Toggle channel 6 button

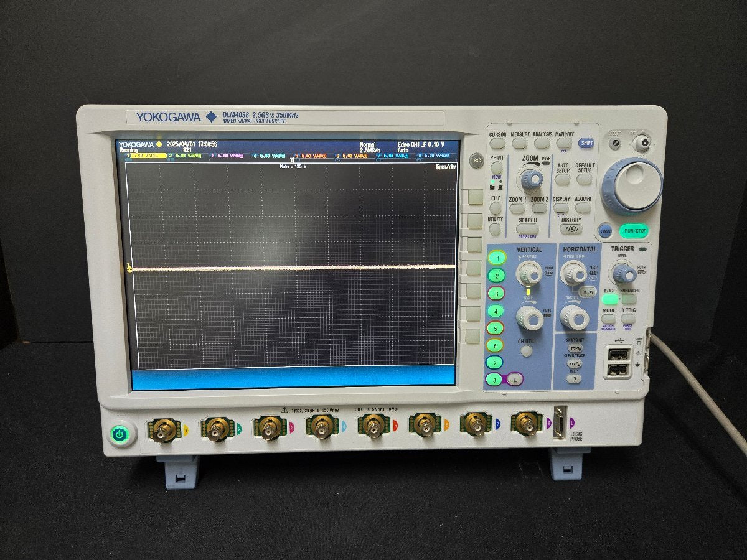click(x=495, y=345)
